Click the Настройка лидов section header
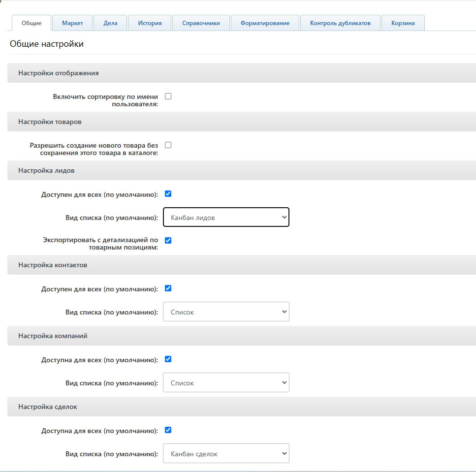Viewport: 476px width, 472px height. 242,171
